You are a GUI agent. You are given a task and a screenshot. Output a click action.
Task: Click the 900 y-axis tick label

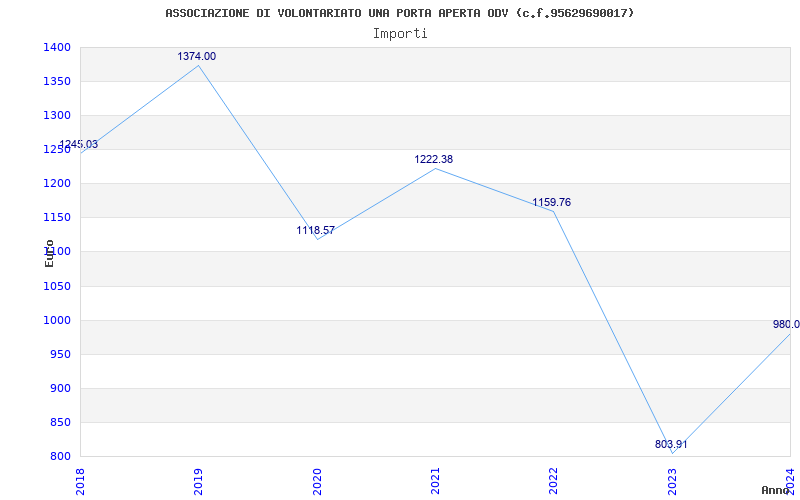(x=60, y=389)
